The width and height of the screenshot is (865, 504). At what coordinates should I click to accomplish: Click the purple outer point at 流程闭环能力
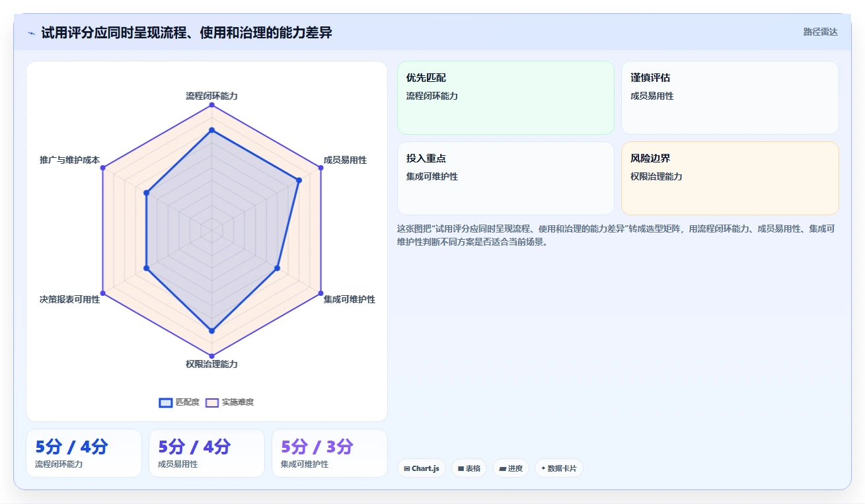211,105
